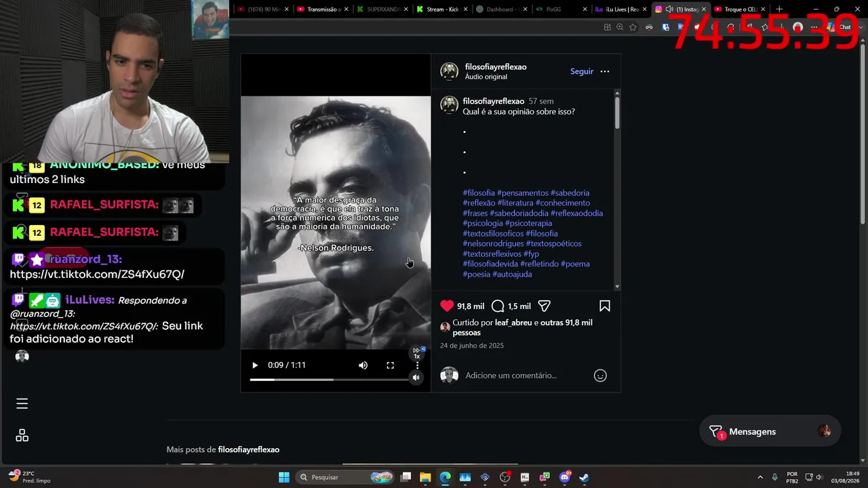Image resolution: width=868 pixels, height=488 pixels.
Task: Enter fullscreen mode on the video
Action: point(391,365)
